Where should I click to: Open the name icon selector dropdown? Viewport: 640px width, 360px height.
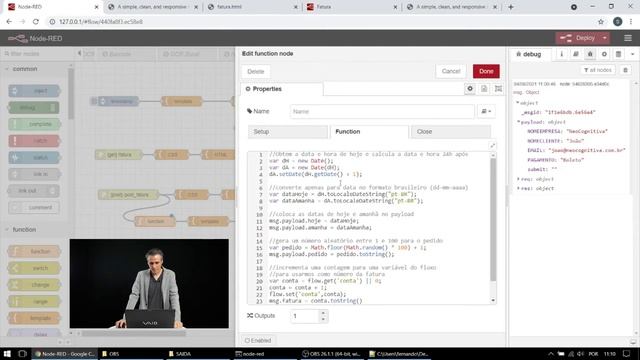[486, 111]
